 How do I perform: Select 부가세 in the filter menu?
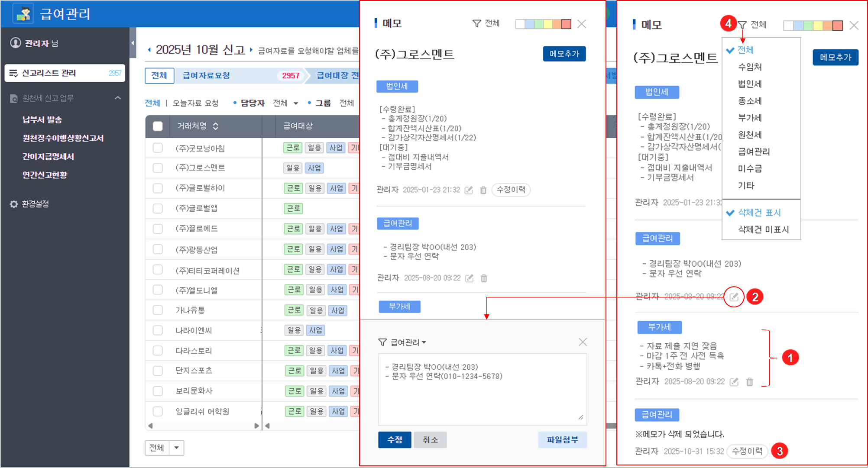click(x=750, y=118)
